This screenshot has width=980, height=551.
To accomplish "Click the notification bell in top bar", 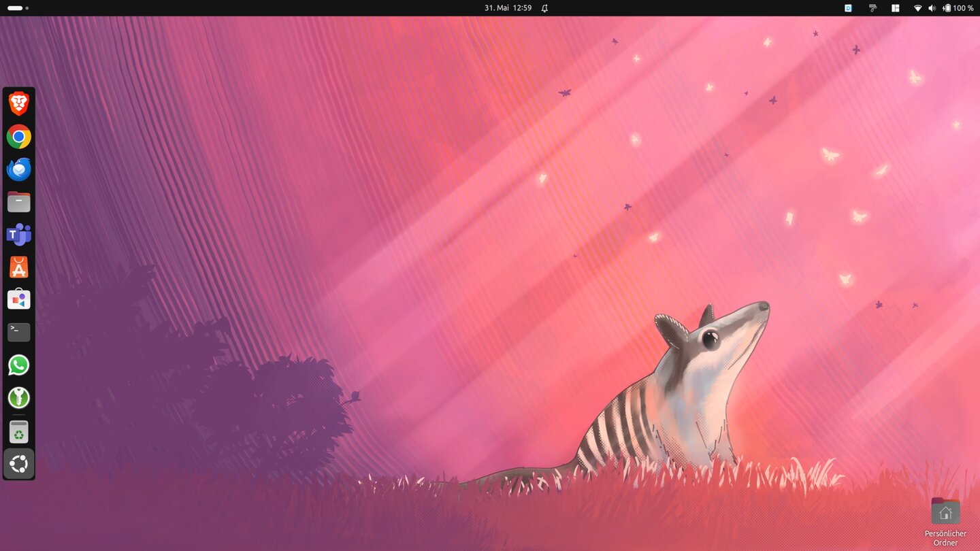I will pos(544,8).
